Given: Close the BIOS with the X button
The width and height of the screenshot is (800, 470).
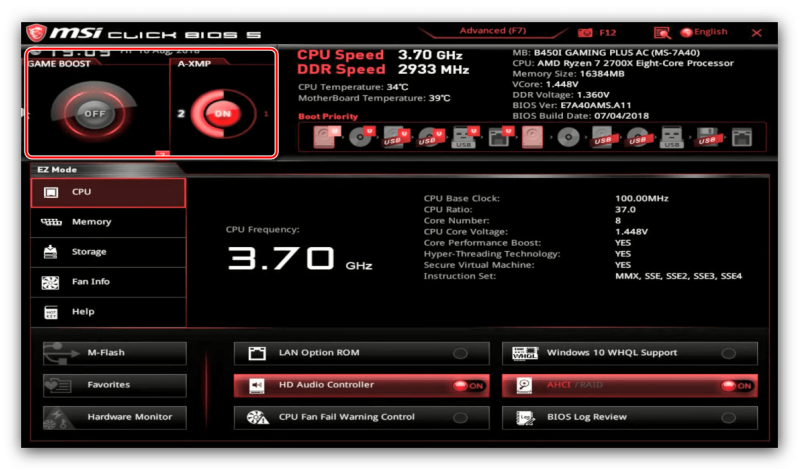Looking at the screenshot, I should 756,33.
